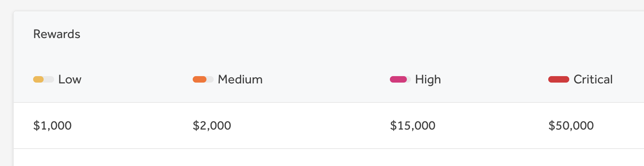Click the gray unfilled end of Low bar

49,79
